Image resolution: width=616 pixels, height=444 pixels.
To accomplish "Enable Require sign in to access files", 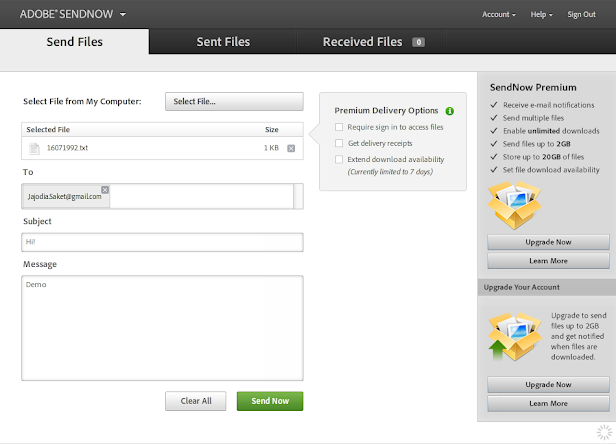I will tap(339, 127).
